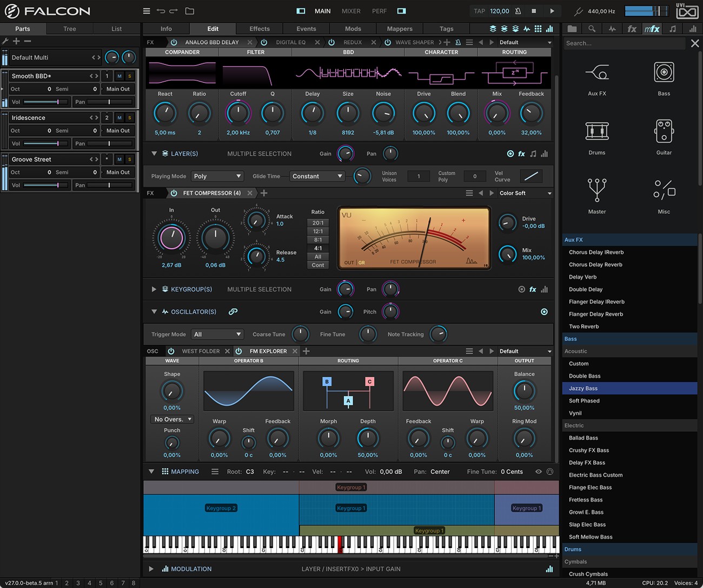Toggle power for ANALOG BBD DELAY effect
This screenshot has height=588, width=703.
coord(174,42)
